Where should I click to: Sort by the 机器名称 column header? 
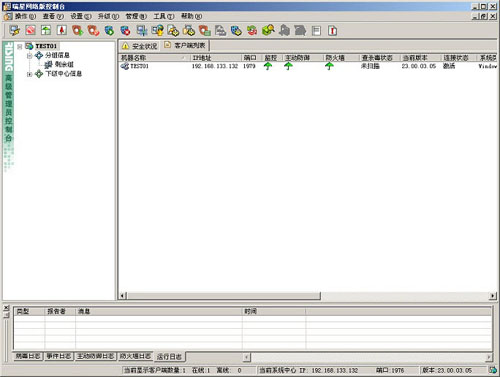coord(154,58)
